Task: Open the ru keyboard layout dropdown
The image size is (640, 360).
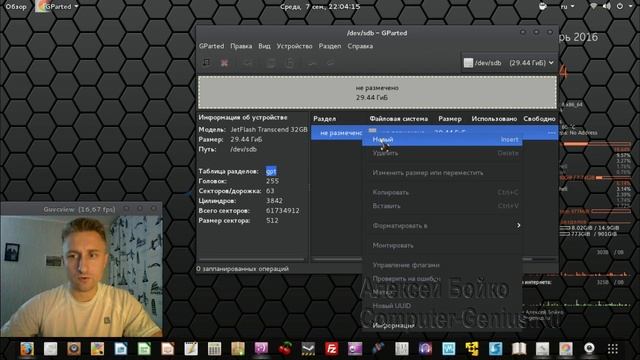Action: tap(567, 7)
